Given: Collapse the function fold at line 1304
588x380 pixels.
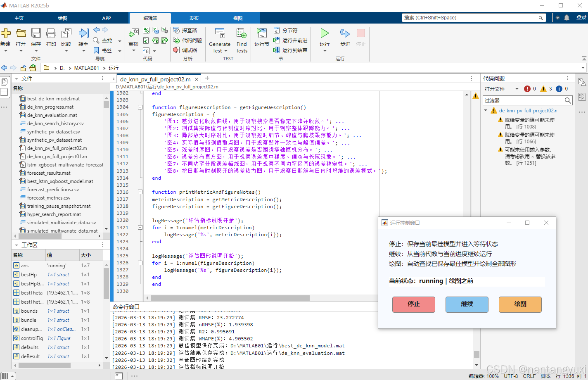Looking at the screenshot, I should [x=140, y=107].
